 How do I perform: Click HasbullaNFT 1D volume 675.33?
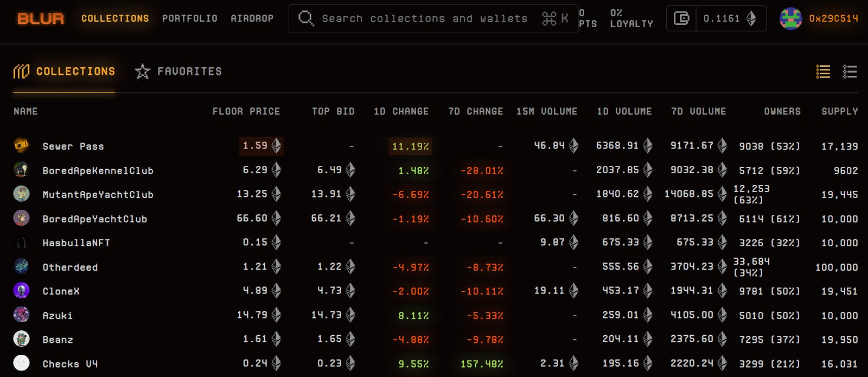(x=627, y=242)
